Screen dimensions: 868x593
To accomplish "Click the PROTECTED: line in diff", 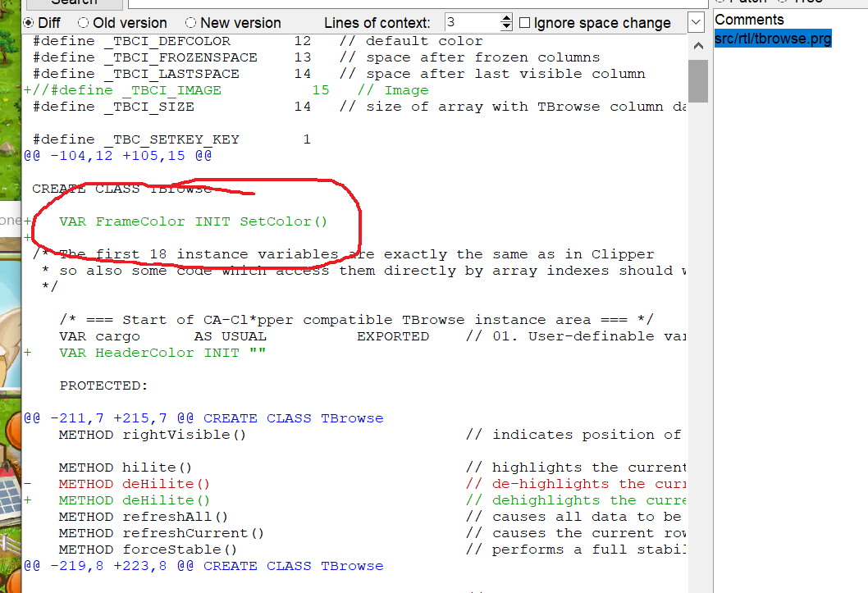I will click(x=103, y=385).
